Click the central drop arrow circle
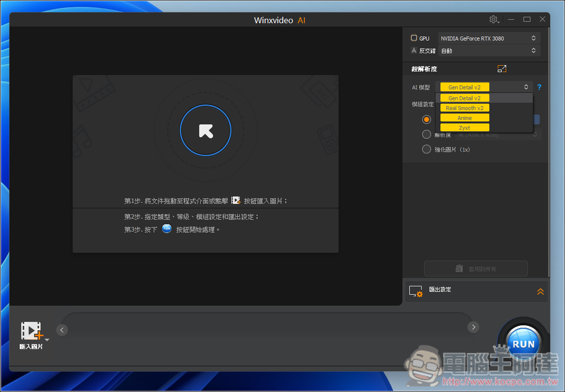565x392 pixels. 206,130
